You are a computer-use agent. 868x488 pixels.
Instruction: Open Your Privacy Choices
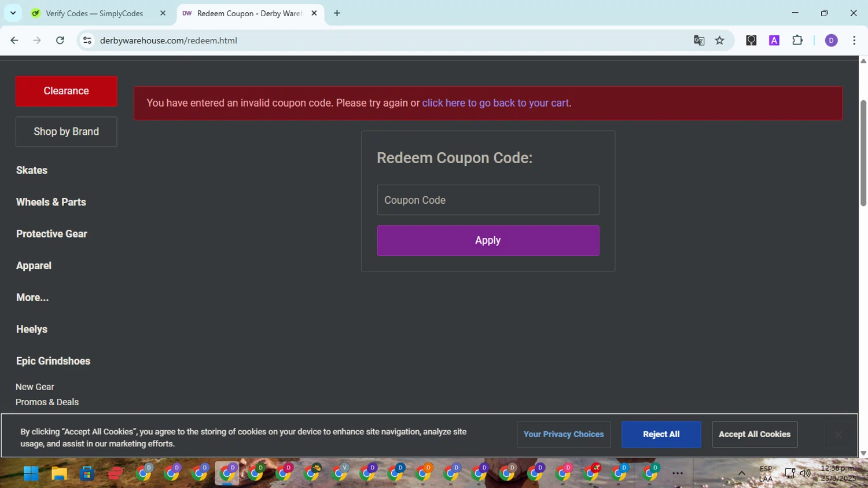coord(564,434)
